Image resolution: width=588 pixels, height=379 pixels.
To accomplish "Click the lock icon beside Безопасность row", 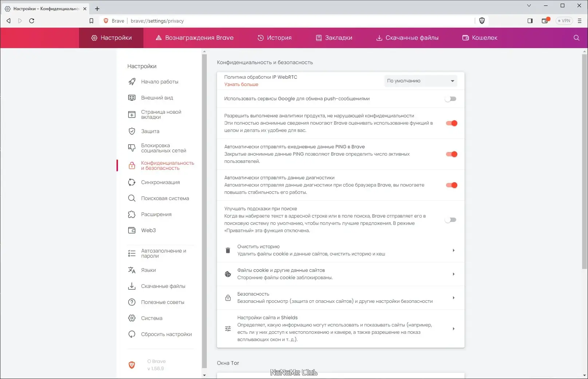I will [x=228, y=298].
